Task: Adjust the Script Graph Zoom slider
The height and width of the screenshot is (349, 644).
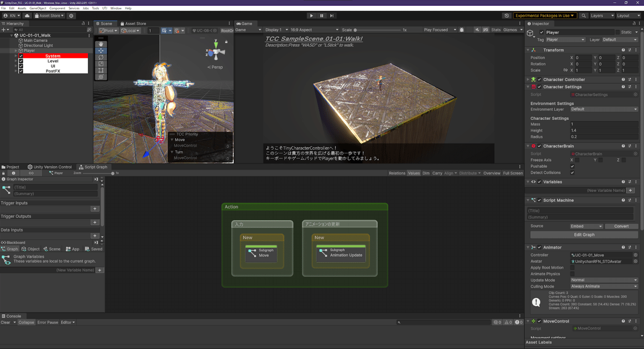Action: (x=98, y=173)
